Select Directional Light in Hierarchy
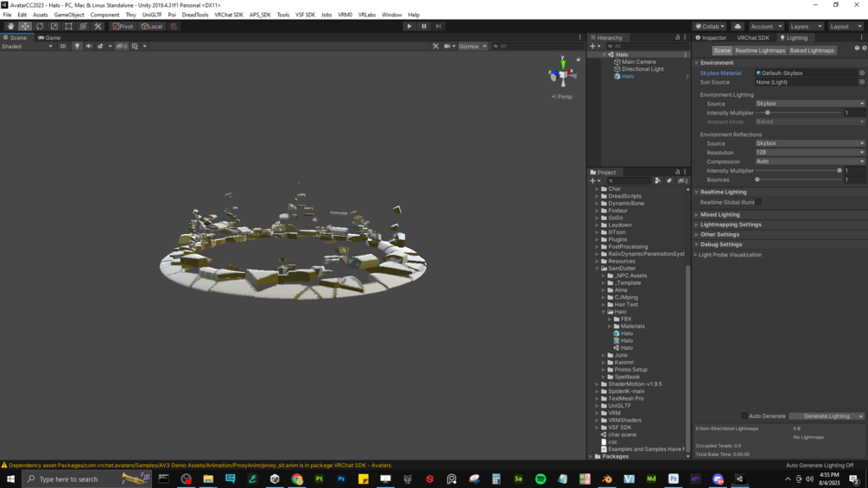Screen dimensions: 868x488 [642, 69]
